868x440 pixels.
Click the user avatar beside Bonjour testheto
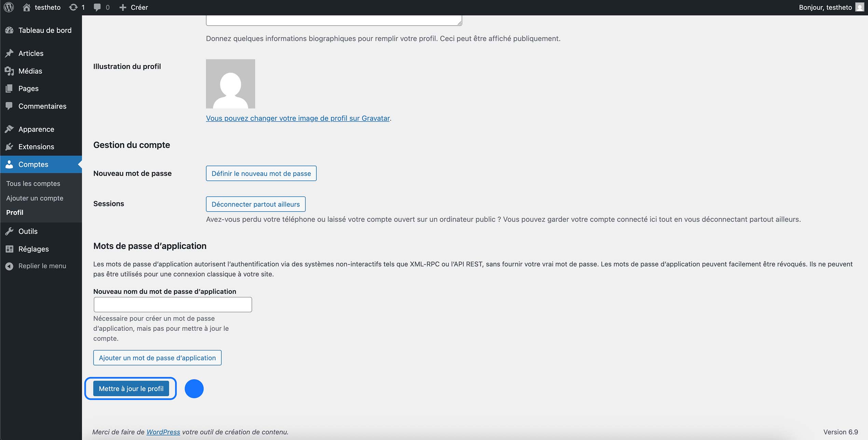coord(859,7)
